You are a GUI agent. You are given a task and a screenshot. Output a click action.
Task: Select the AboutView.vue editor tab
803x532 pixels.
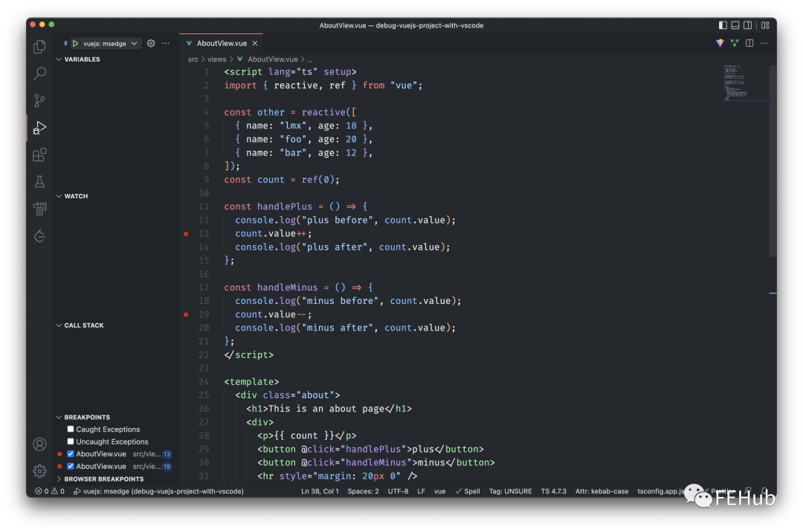point(221,42)
